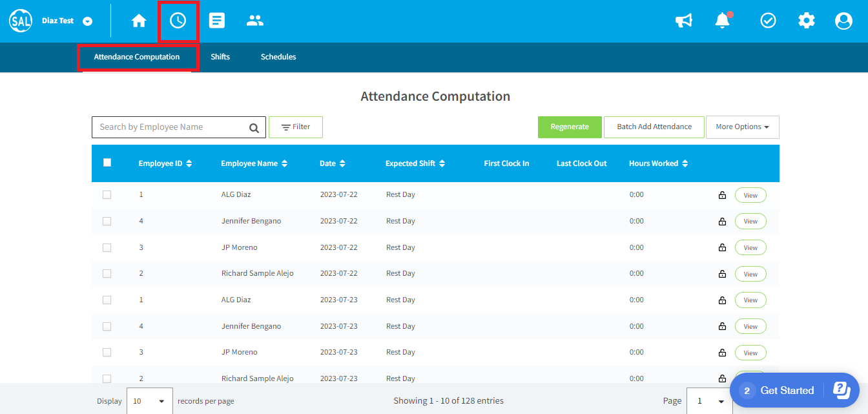Open the notifications bell icon
This screenshot has height=414, width=868.
point(723,21)
